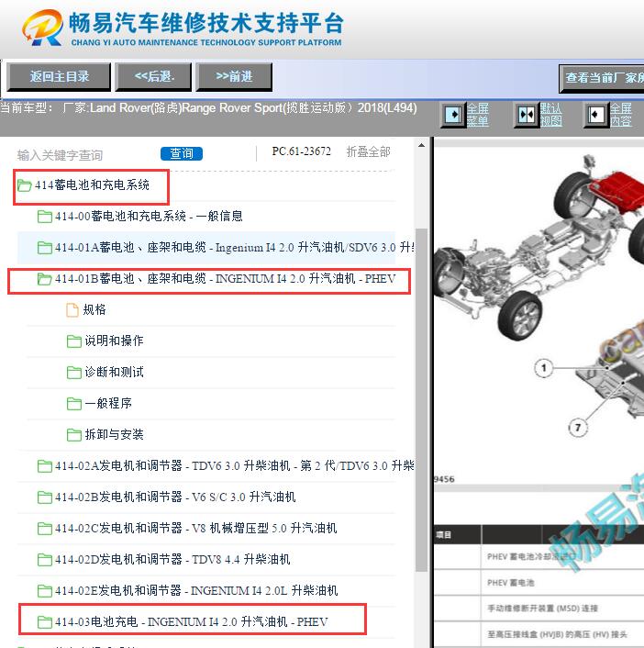Click the 返回主目录 button
The width and height of the screenshot is (644, 648).
(59, 76)
